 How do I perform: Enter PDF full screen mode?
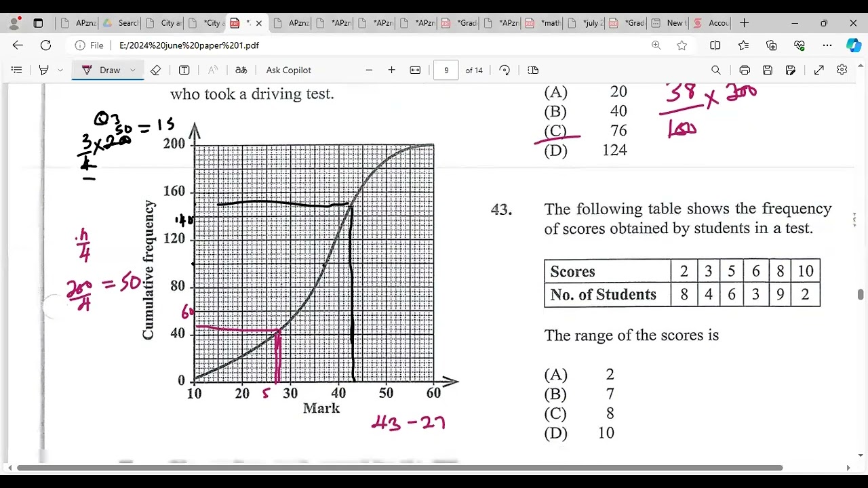coord(819,70)
